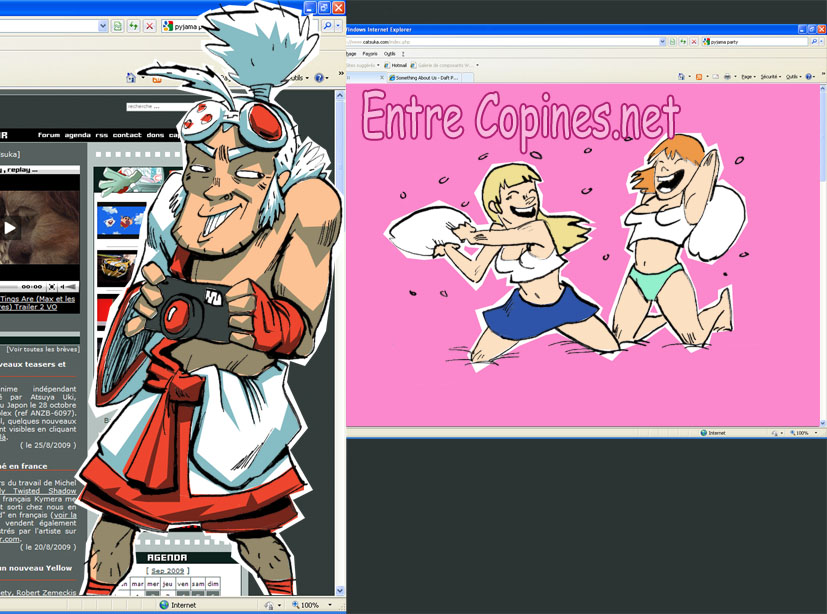The width and height of the screenshot is (827, 614).
Task: Click 'contact' link in left page nav
Action: pyautogui.click(x=127, y=135)
